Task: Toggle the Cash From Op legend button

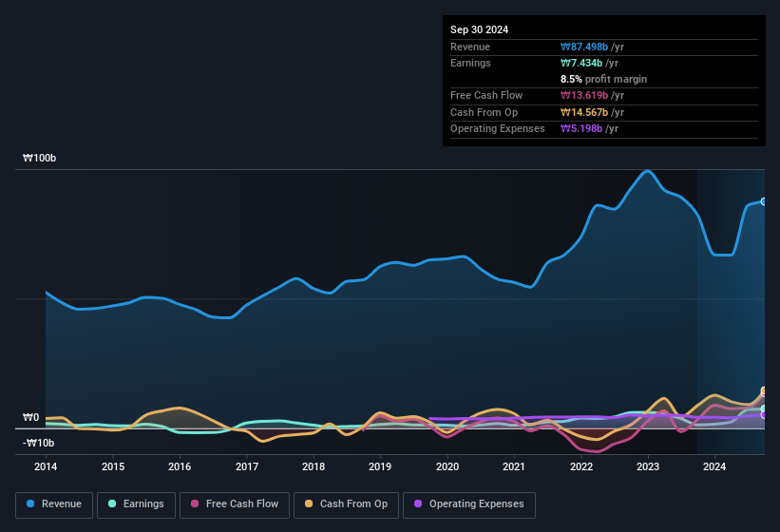Action: pos(346,504)
